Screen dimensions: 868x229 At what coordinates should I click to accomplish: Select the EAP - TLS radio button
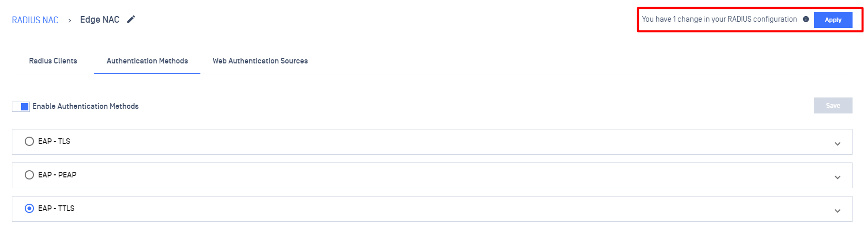[29, 141]
